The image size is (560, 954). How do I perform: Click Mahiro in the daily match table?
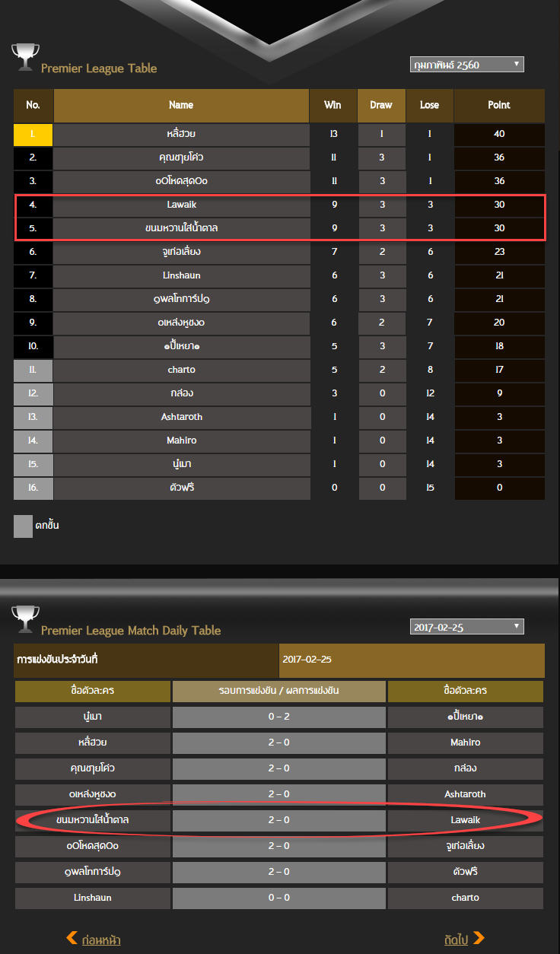click(465, 743)
